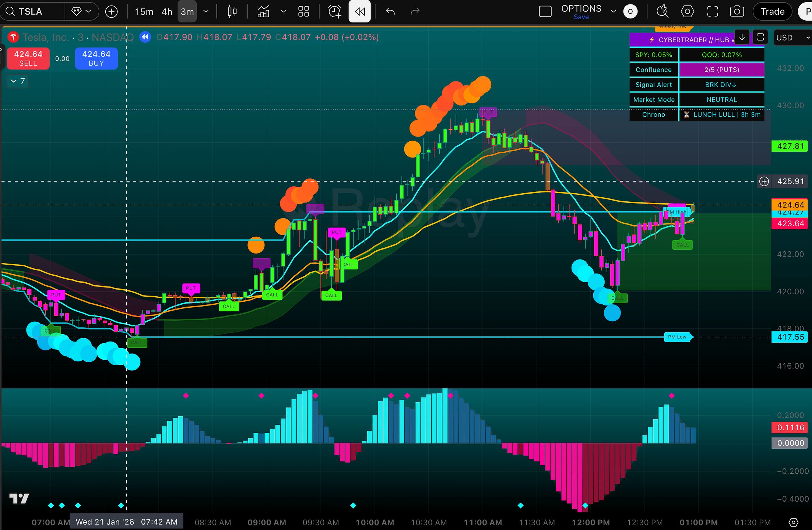Click the gray 0.0000 oscillator zero label
The height and width of the screenshot is (530, 812).
pos(790,443)
